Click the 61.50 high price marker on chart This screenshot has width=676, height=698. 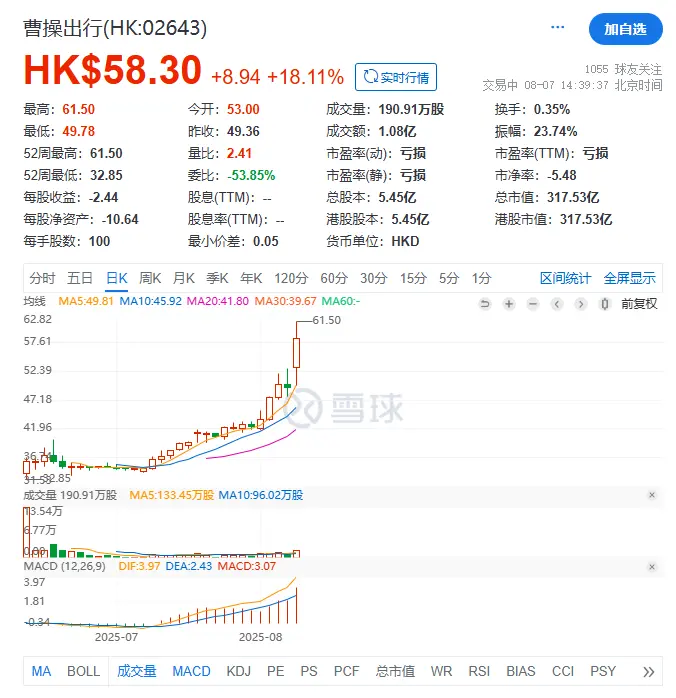click(x=326, y=320)
